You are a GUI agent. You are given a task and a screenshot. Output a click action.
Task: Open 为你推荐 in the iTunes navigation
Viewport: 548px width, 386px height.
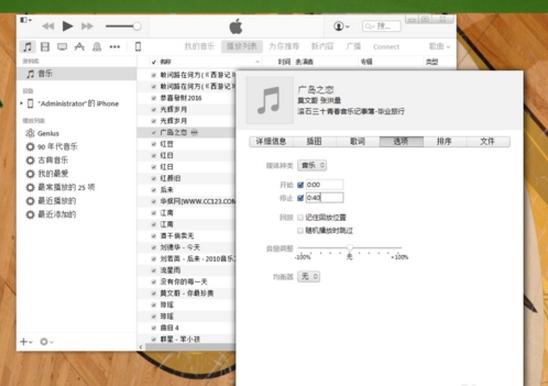click(284, 46)
